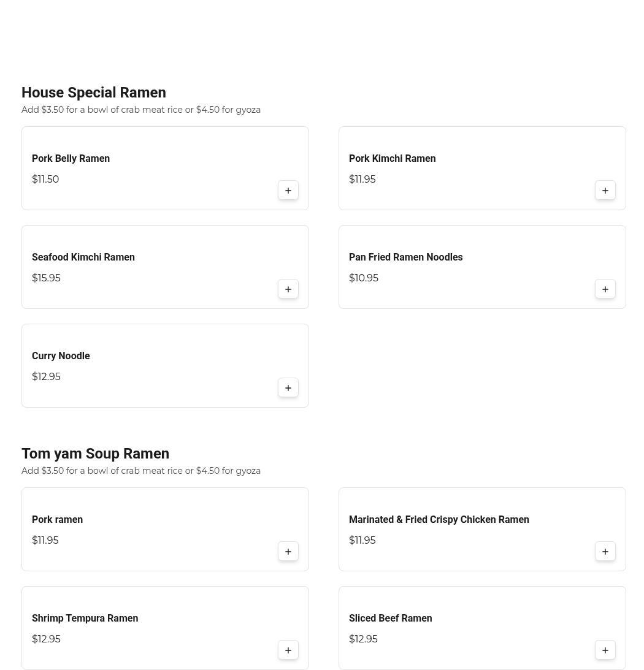The width and height of the screenshot is (644, 670).
Task: Add Pork Belly Ramen with plus icon
Action: coord(288,191)
